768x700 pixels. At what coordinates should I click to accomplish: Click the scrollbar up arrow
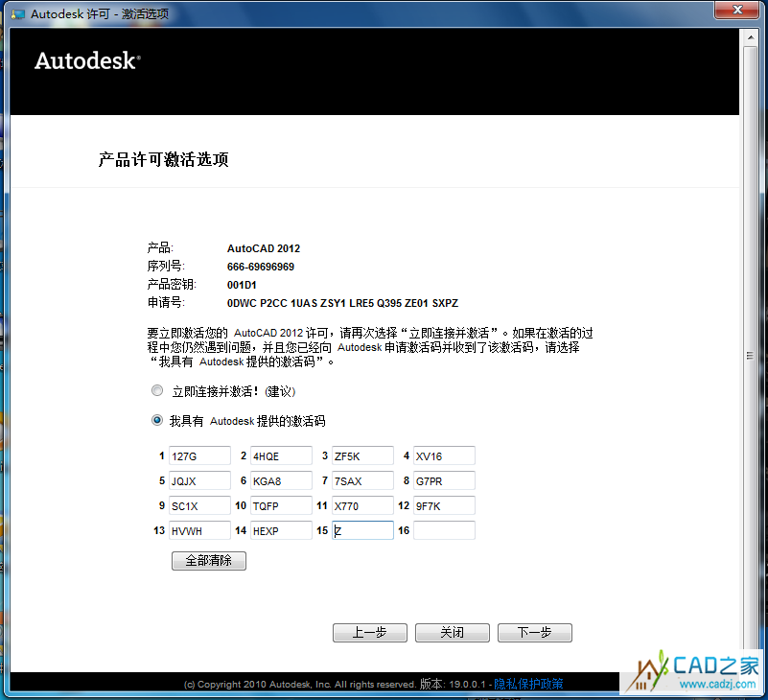tap(751, 37)
